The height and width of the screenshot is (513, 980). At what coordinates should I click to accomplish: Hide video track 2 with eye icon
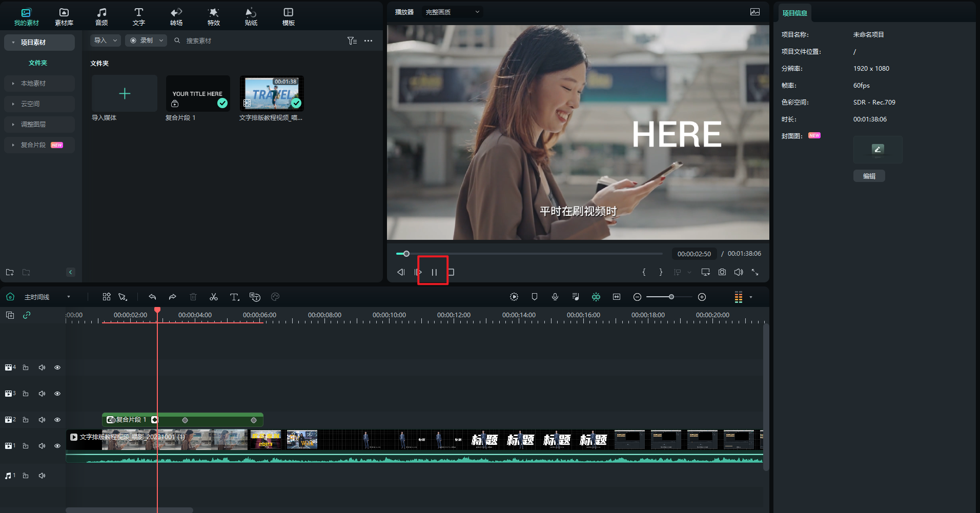pos(57,420)
